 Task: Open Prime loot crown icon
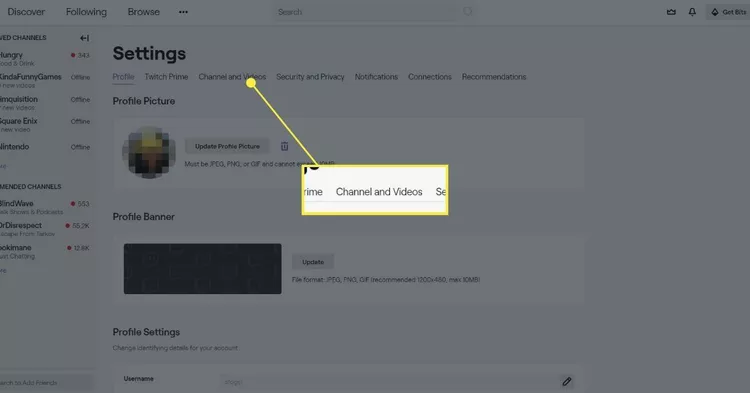coord(671,12)
